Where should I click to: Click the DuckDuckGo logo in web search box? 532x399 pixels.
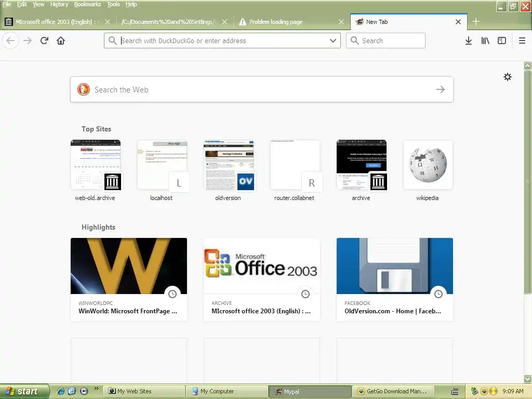[x=84, y=89]
